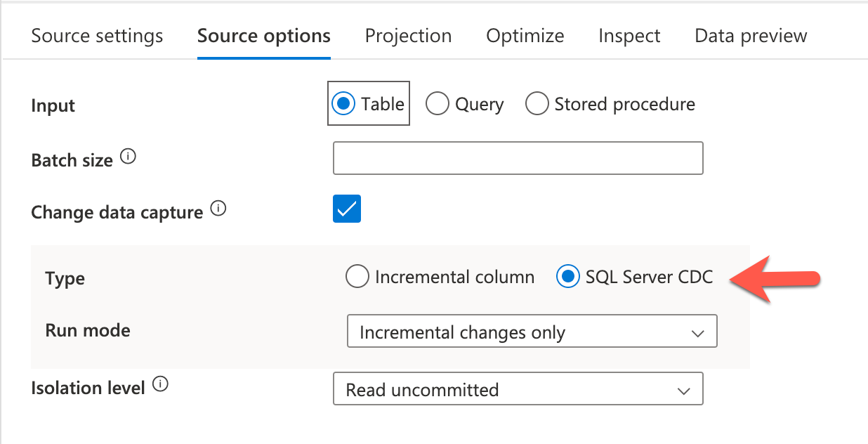Open the Projection tab
The height and width of the screenshot is (444, 868).
pos(408,36)
